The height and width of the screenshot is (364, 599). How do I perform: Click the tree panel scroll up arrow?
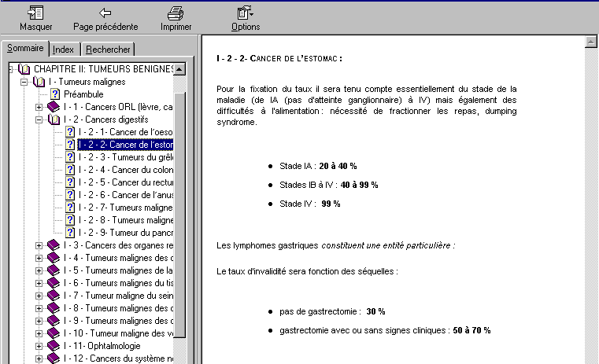click(179, 69)
